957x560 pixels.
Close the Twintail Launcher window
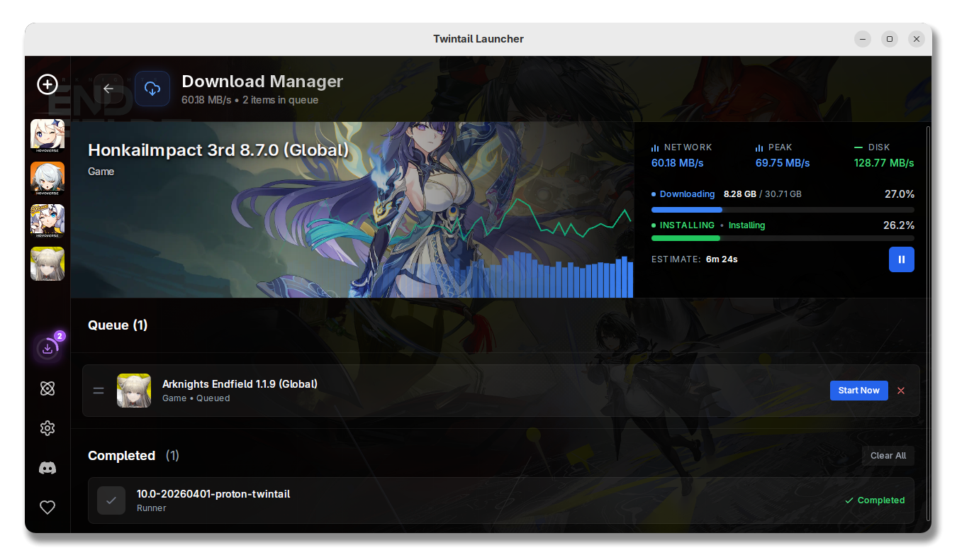(x=917, y=39)
